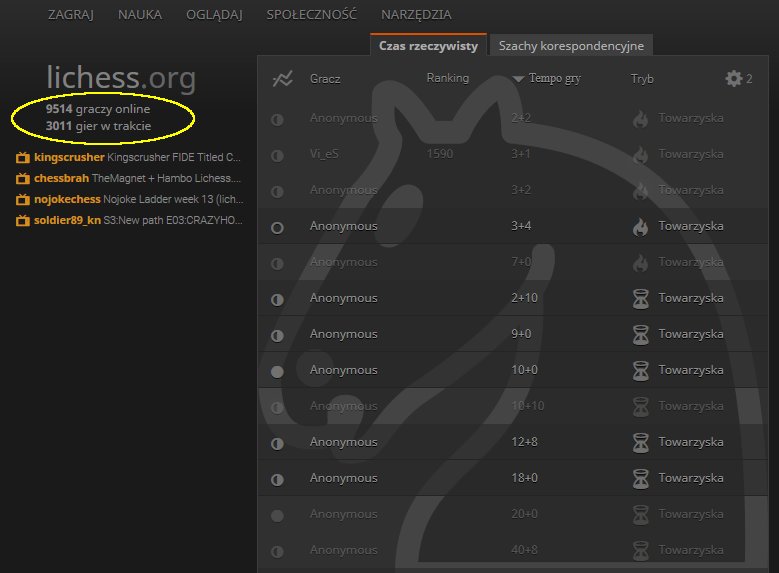Open lobby filter gear icon
Screen dimensions: 779x573
point(734,79)
